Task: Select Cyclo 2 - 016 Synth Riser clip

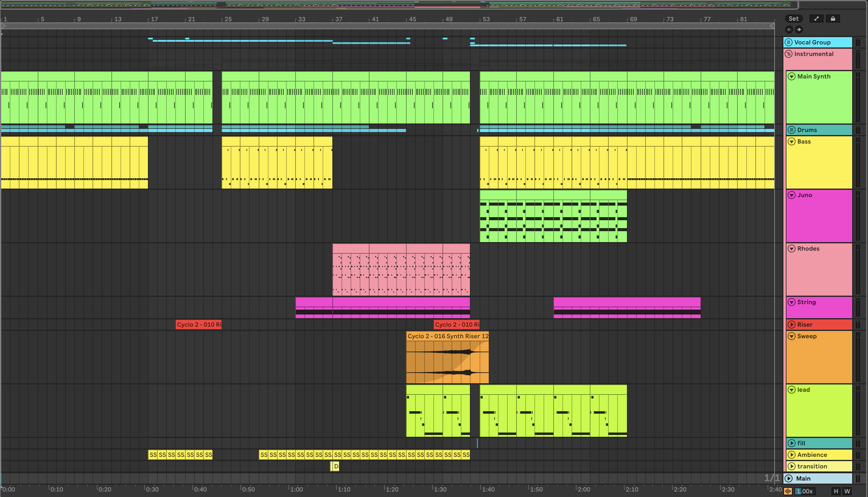Action: (x=447, y=336)
